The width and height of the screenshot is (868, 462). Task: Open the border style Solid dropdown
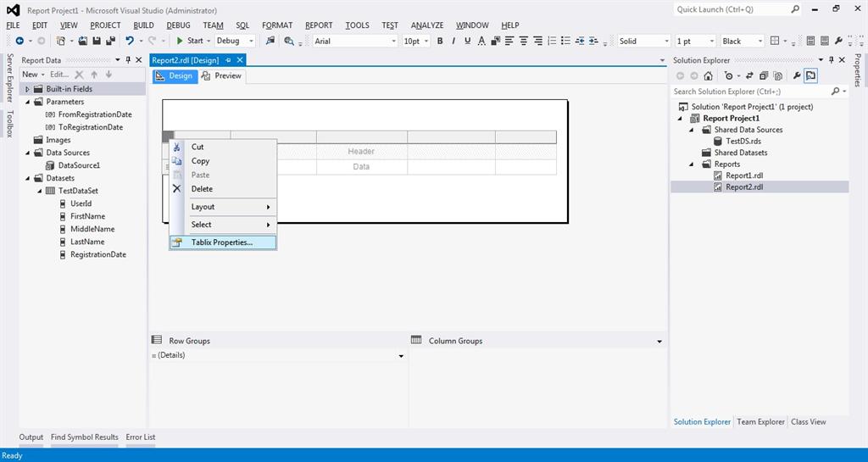(644, 41)
